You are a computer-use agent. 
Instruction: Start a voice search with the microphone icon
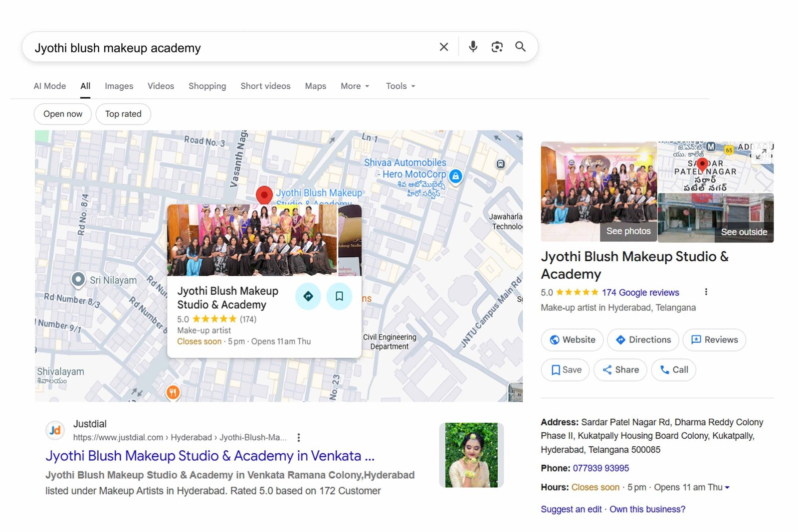point(472,46)
